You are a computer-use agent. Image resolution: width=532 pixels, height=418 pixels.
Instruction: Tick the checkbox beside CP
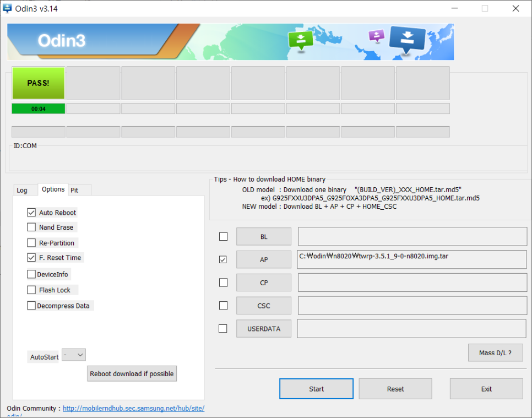223,283
